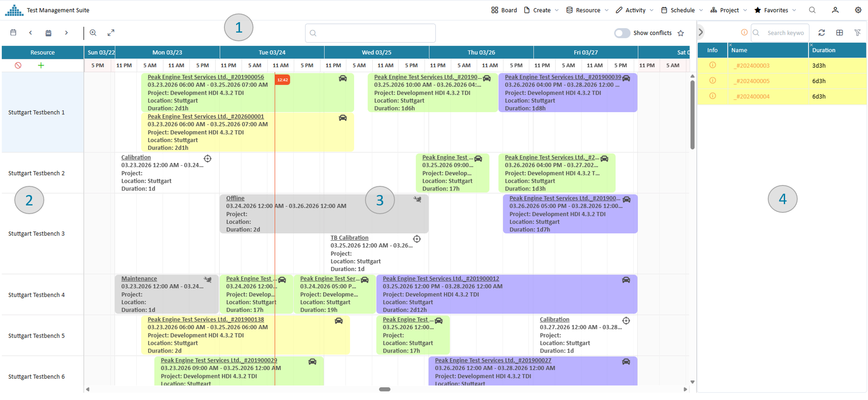
Task: Expand the Resource dropdown menu
Action: pyautogui.click(x=587, y=10)
